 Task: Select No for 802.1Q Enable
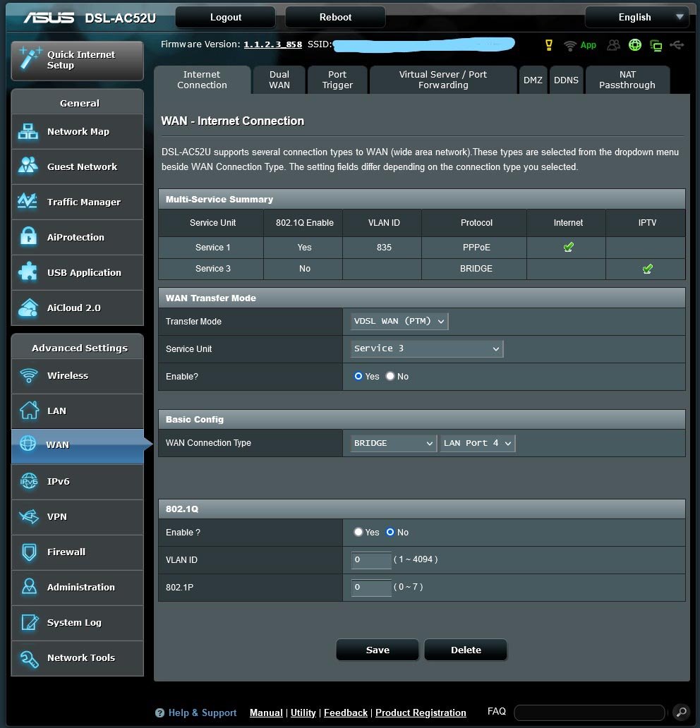click(390, 532)
